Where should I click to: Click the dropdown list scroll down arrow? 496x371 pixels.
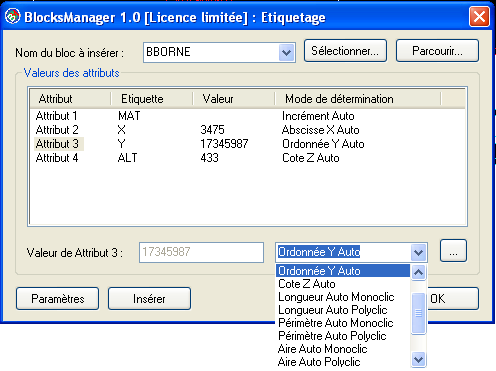click(x=418, y=360)
